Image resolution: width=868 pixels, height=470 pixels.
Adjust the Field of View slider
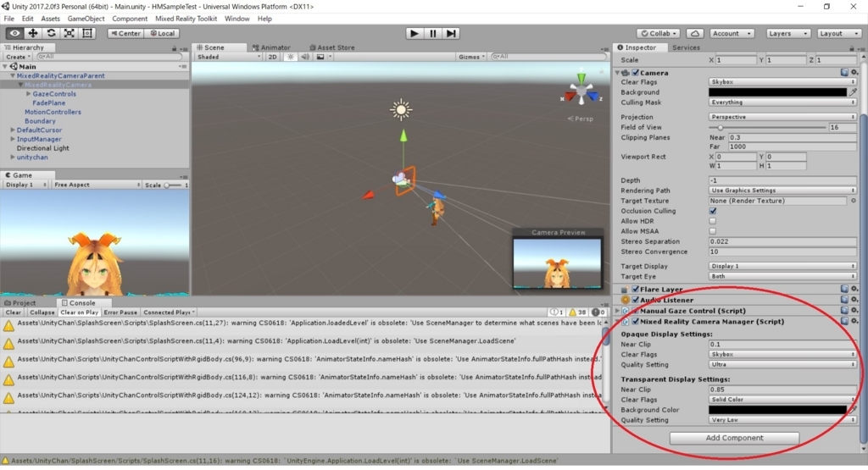point(768,127)
